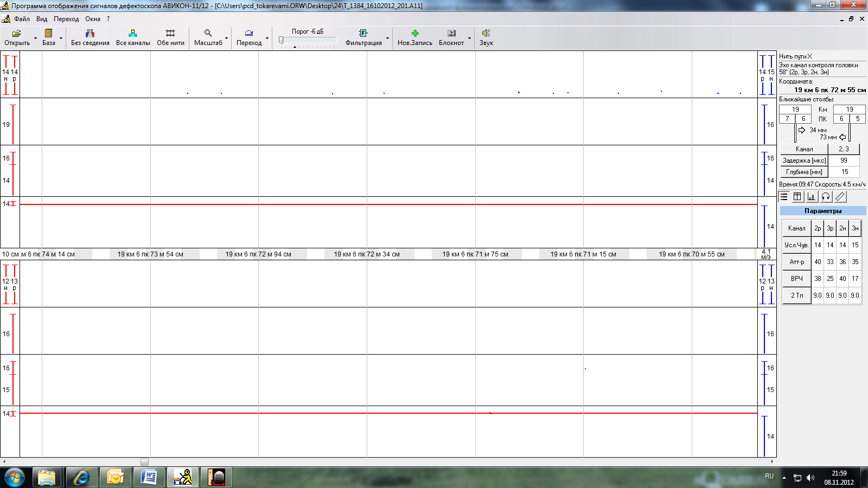Click the Канал value '2, 3'
This screenshot has height=488, width=868.
pos(844,149)
